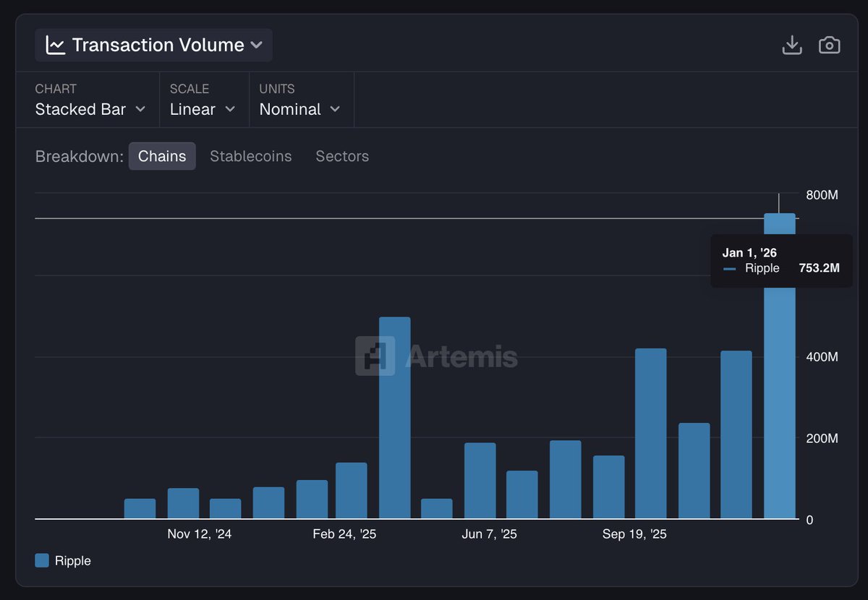This screenshot has height=600, width=868.
Task: Click the 753.2M tooltip value
Action: click(819, 268)
